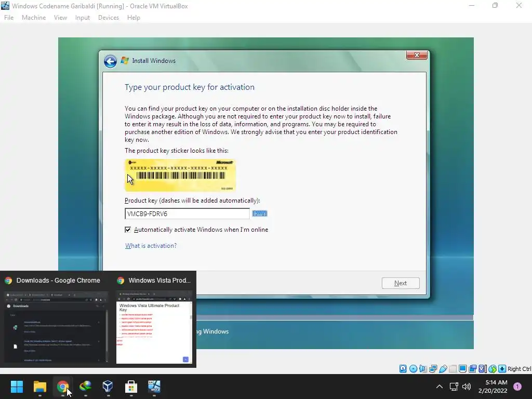The height and width of the screenshot is (399, 532).
Task: Open the Machine menu
Action: 34,18
